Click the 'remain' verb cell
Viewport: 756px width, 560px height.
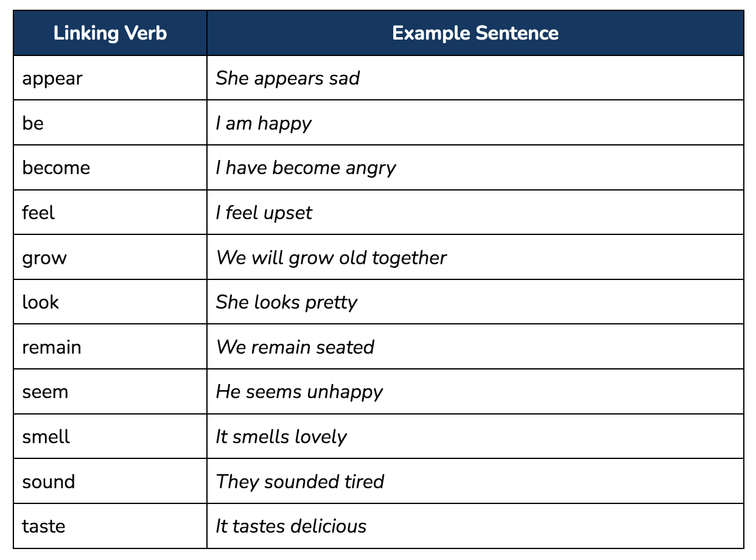(110, 347)
